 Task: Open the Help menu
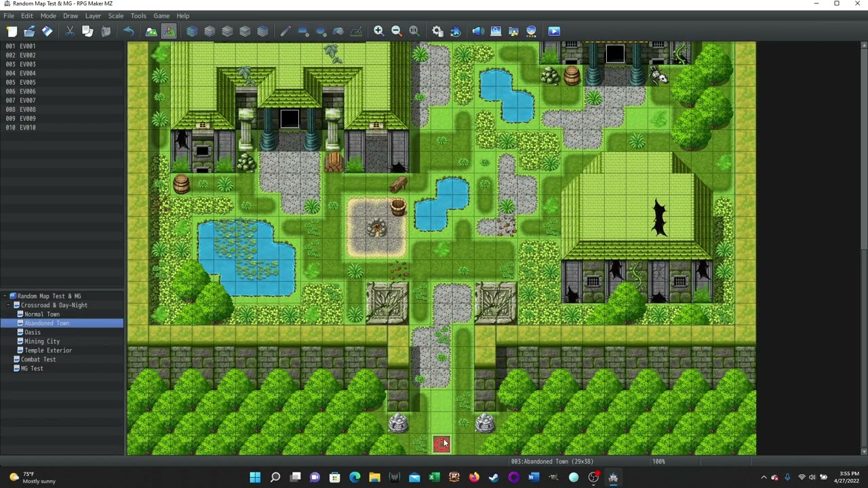183,16
